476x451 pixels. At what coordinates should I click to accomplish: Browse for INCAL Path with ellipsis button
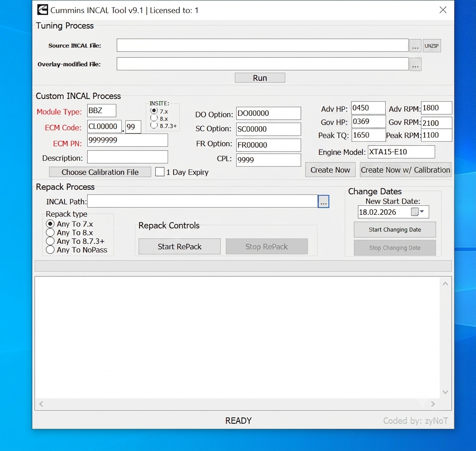(323, 201)
